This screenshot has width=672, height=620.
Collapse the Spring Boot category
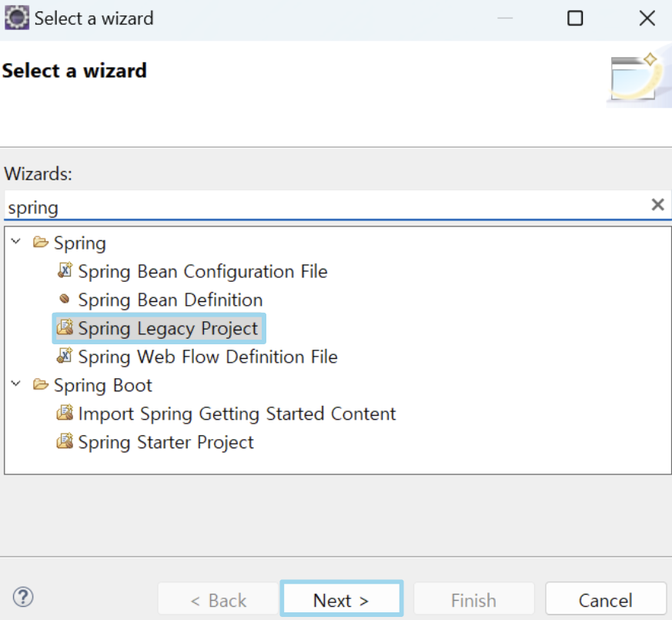[x=16, y=384]
